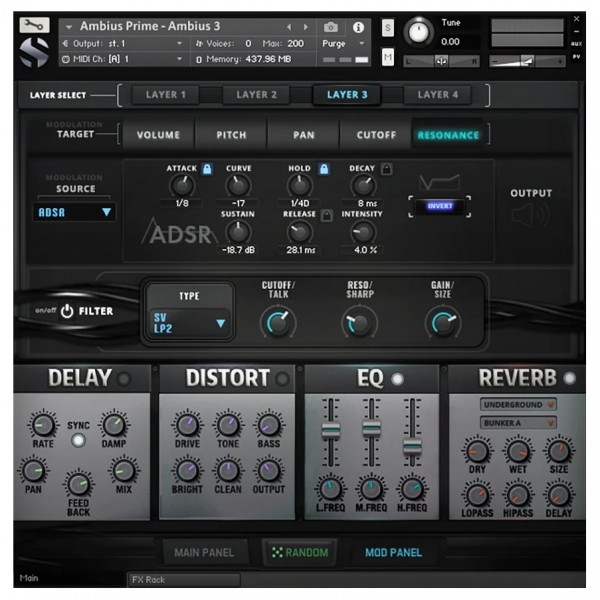Open the Underground reverb category dropdown
This screenshot has height=600, width=600.
[518, 404]
